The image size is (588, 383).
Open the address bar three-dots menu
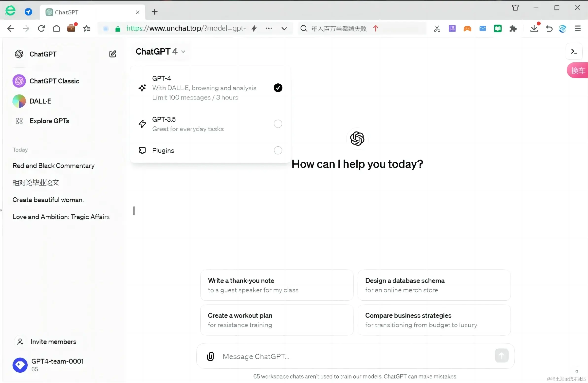[269, 28]
